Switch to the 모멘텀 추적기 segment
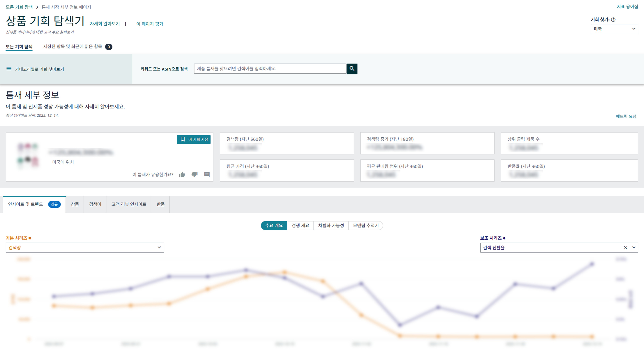 (365, 225)
